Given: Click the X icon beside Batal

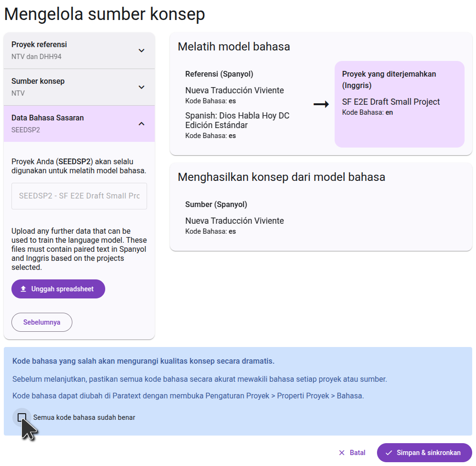Looking at the screenshot, I should [x=341, y=453].
